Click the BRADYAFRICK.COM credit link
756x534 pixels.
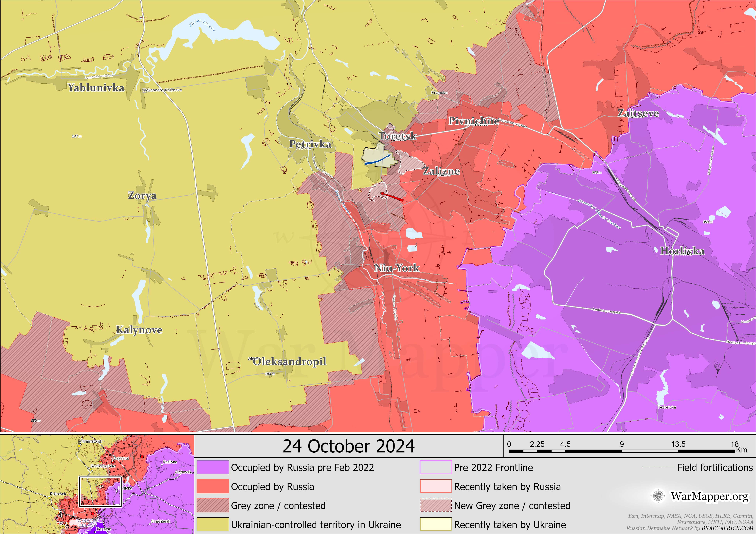coord(727,528)
